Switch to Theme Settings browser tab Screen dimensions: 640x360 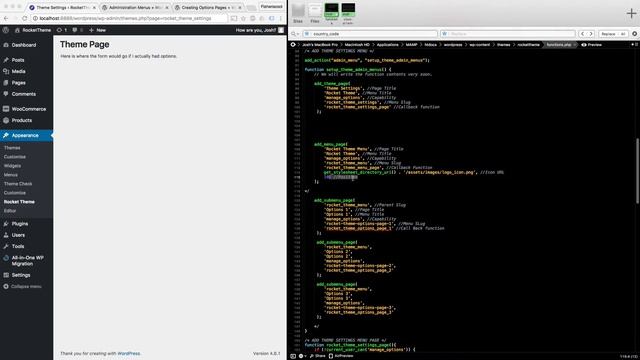(x=62, y=8)
